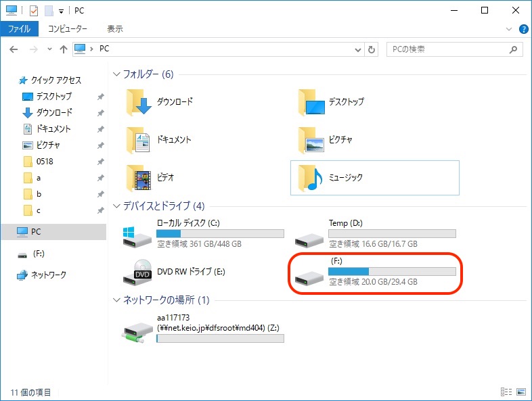Click the help question mark icon
This screenshot has width=532, height=401.
pos(523,29)
